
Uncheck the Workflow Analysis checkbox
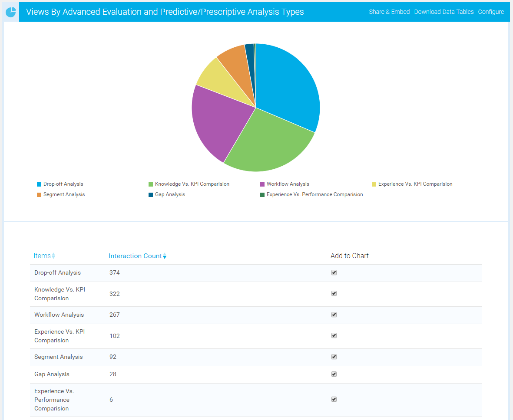[x=334, y=315]
